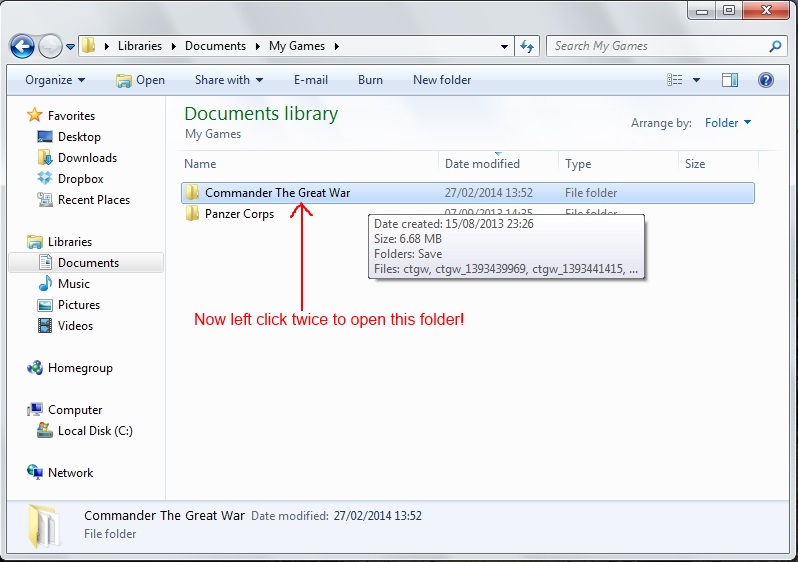Open the Arrange by Folder dropdown
Image resolution: width=798 pixels, height=562 pixels.
click(x=728, y=123)
